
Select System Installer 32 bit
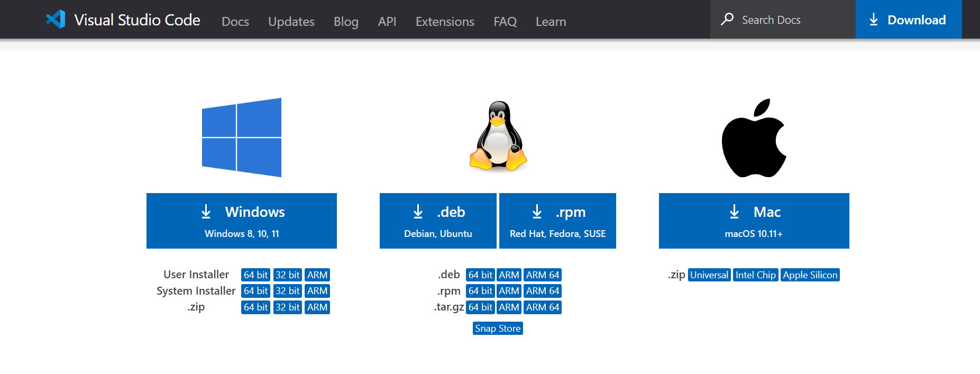tap(288, 291)
